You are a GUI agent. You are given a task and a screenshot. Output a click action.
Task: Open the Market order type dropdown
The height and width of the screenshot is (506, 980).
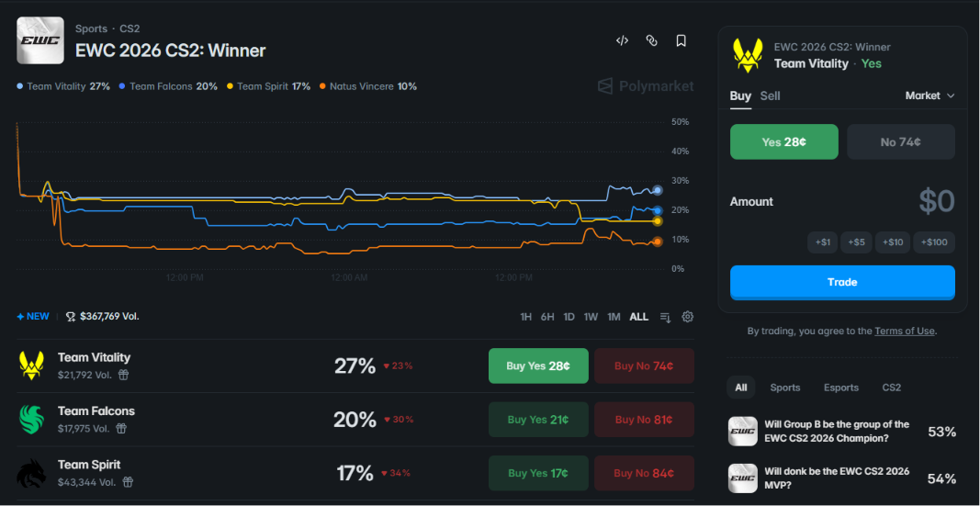click(x=930, y=96)
